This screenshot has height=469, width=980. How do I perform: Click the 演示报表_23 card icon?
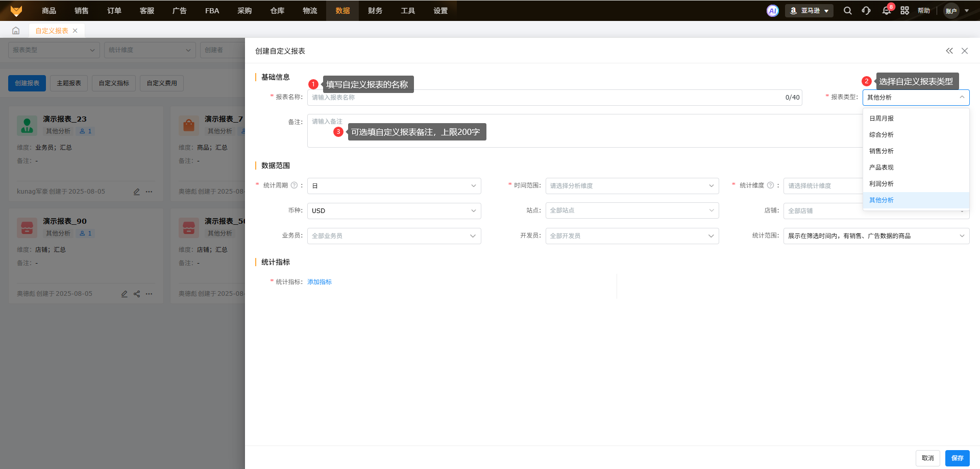tap(27, 125)
